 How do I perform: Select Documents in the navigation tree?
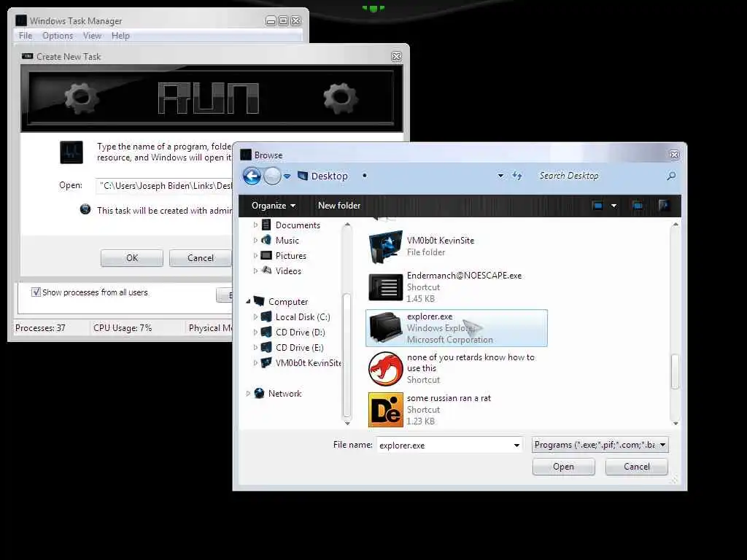(298, 225)
